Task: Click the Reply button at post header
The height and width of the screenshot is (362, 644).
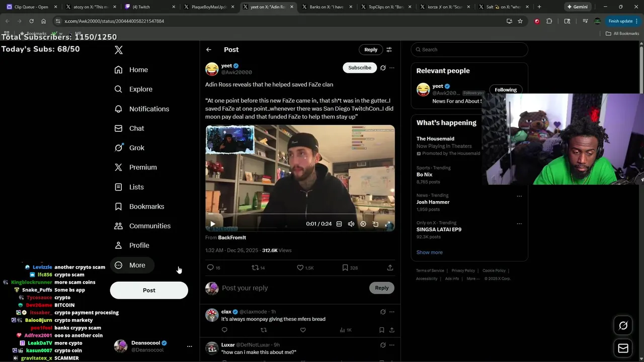Action: click(x=371, y=49)
